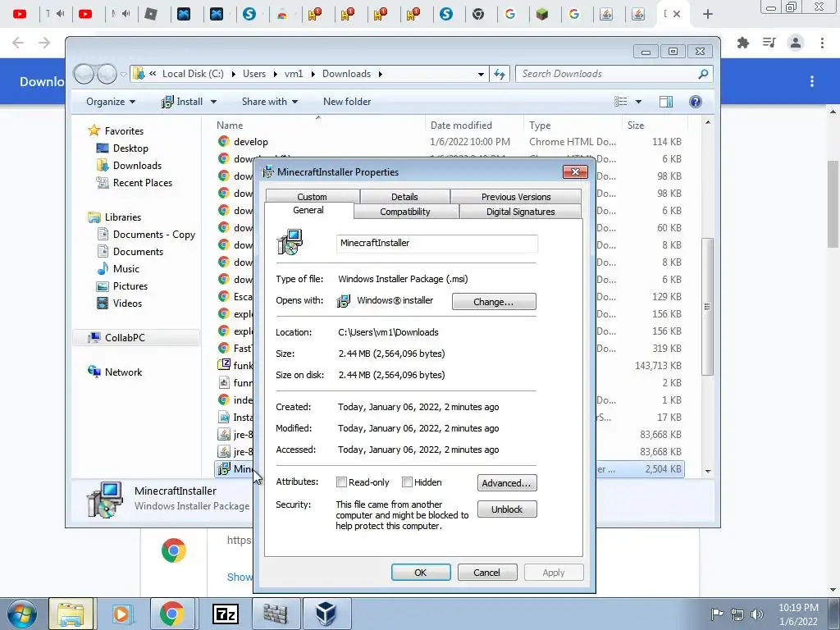Click the Explorer vertical scrollbar thumb

tap(707, 307)
